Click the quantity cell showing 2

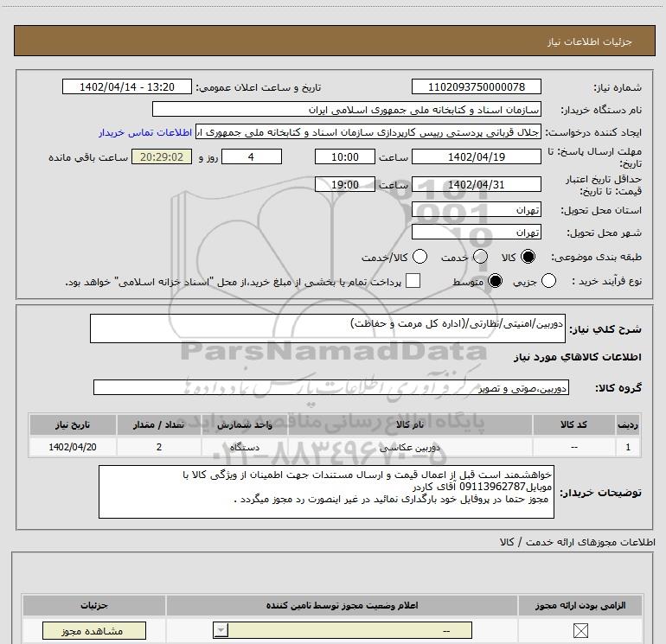point(159,447)
